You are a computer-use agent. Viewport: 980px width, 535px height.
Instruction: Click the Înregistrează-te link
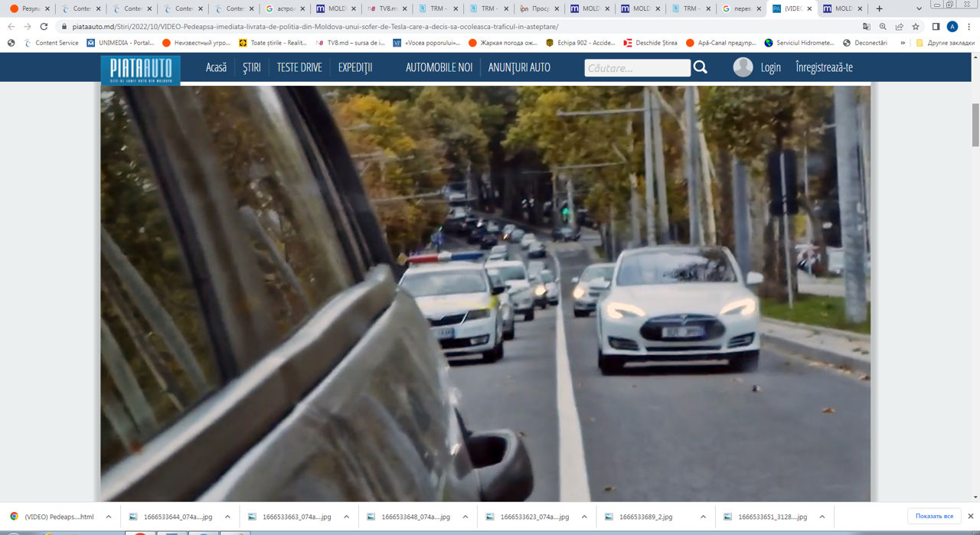824,67
